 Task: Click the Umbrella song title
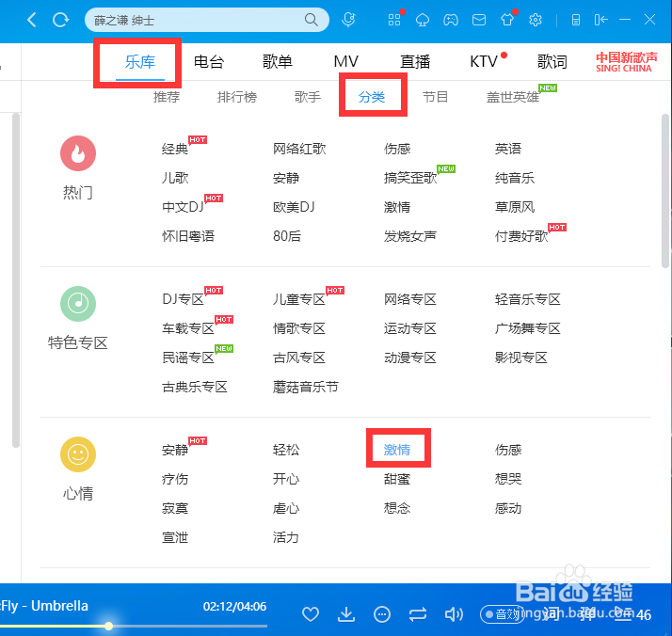[x=59, y=606]
